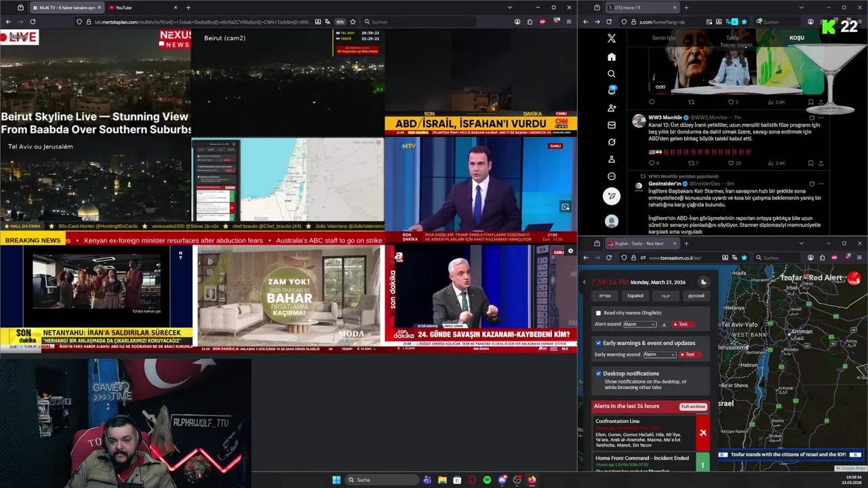Open File Explorer from taskbar

tap(442, 480)
